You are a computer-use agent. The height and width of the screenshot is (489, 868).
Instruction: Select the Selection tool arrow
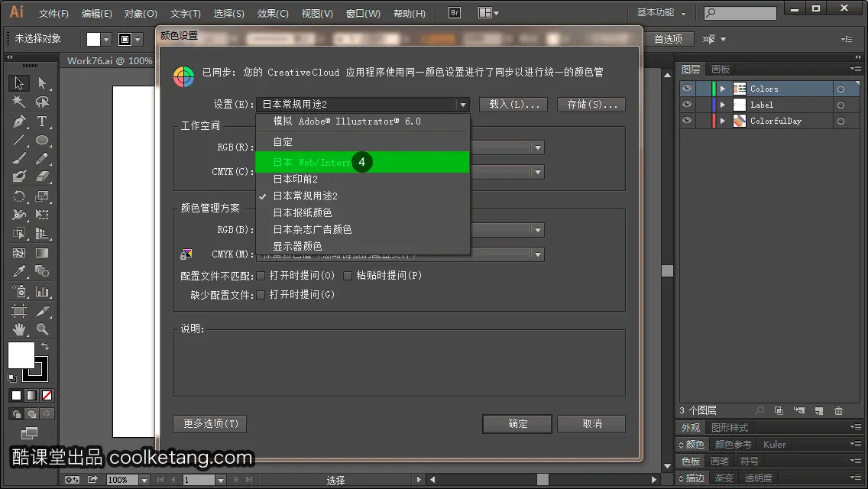tap(19, 83)
